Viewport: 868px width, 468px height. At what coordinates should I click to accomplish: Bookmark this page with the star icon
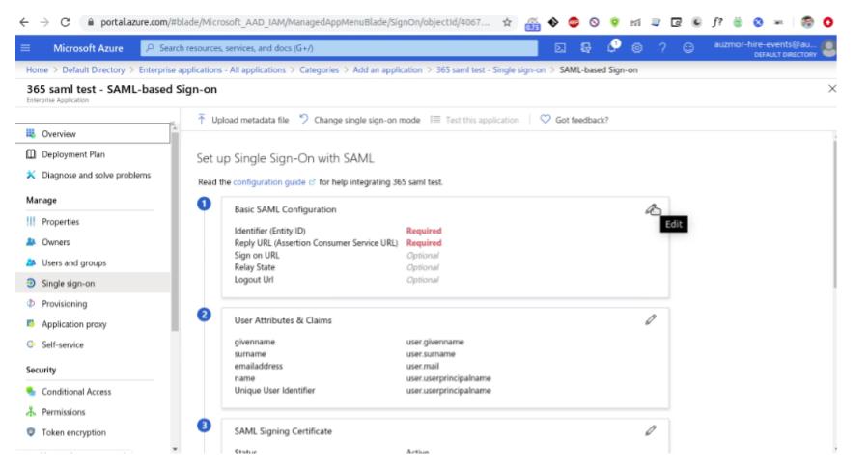507,22
